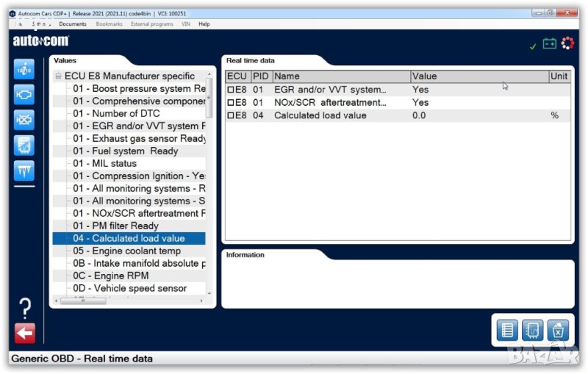Open help with the question mark icon
The image size is (588, 374).
[24, 307]
